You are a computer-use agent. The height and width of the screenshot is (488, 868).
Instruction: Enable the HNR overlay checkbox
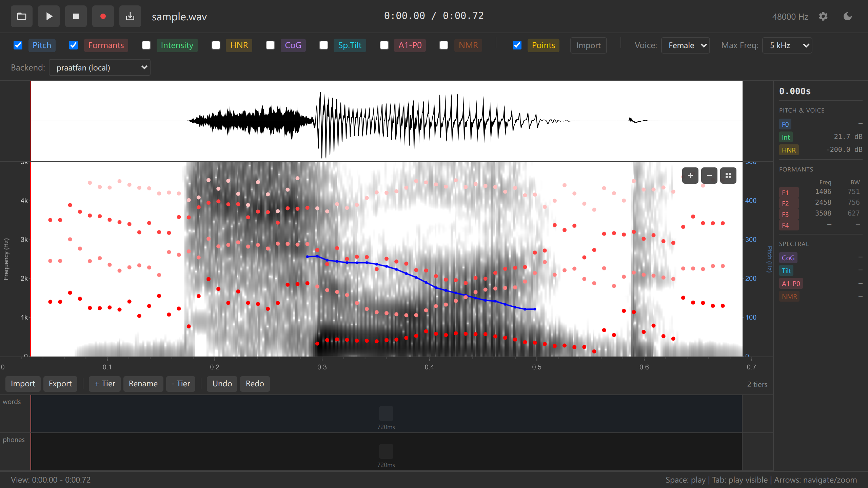[216, 45]
